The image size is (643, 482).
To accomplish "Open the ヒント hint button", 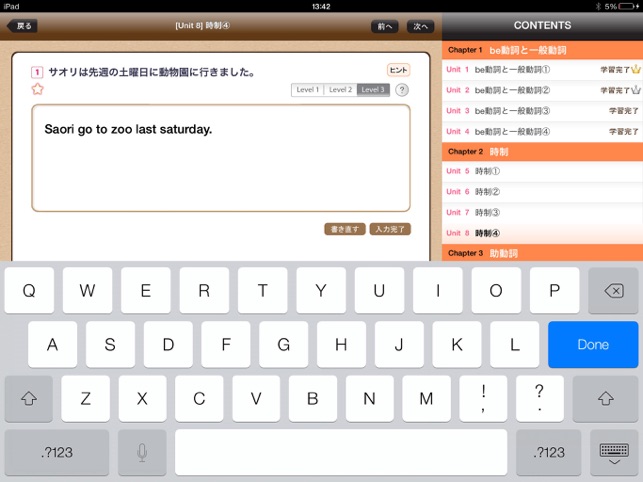I will pyautogui.click(x=398, y=70).
